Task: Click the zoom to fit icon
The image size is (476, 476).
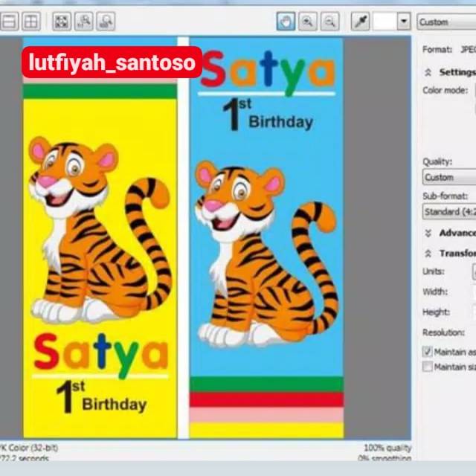Action: [x=62, y=22]
